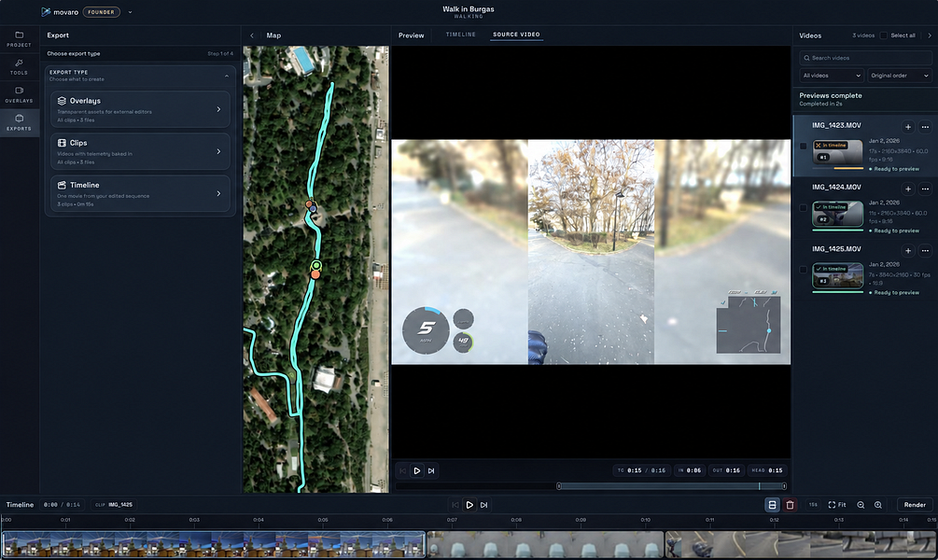Choose the Overlays export type
Image resolution: width=938 pixels, height=560 pixels.
click(x=141, y=109)
